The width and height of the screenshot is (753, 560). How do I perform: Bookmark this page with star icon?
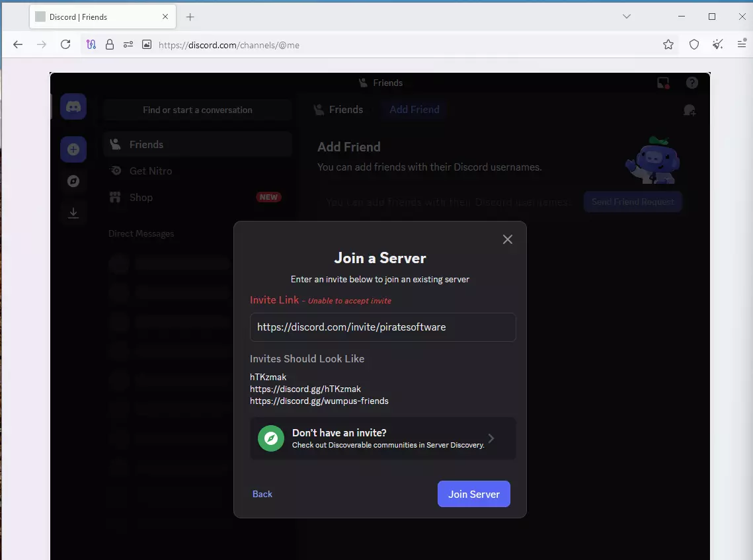[x=668, y=45]
